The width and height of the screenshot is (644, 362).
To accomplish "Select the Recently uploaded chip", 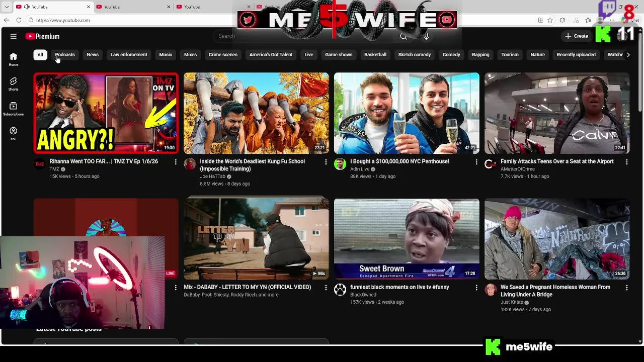I will (x=576, y=55).
